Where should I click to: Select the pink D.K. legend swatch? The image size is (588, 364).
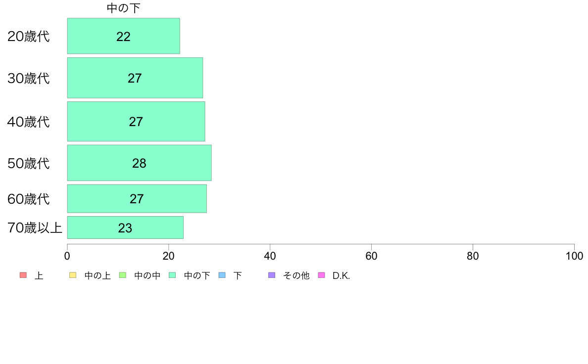click(x=321, y=275)
